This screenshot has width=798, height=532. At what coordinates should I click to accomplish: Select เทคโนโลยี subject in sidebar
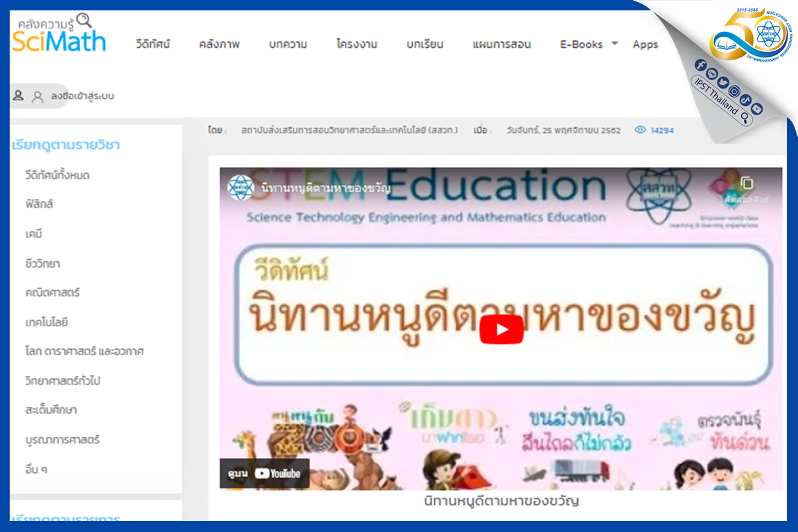(x=46, y=322)
